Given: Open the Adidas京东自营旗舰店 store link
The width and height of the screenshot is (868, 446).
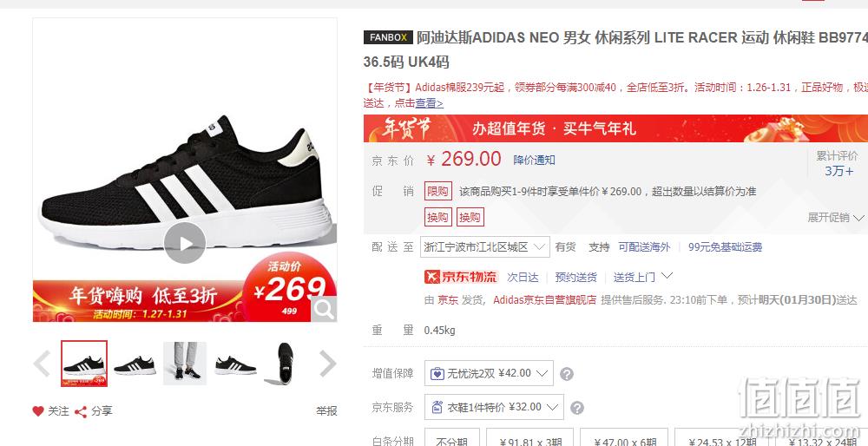Looking at the screenshot, I should point(545,300).
